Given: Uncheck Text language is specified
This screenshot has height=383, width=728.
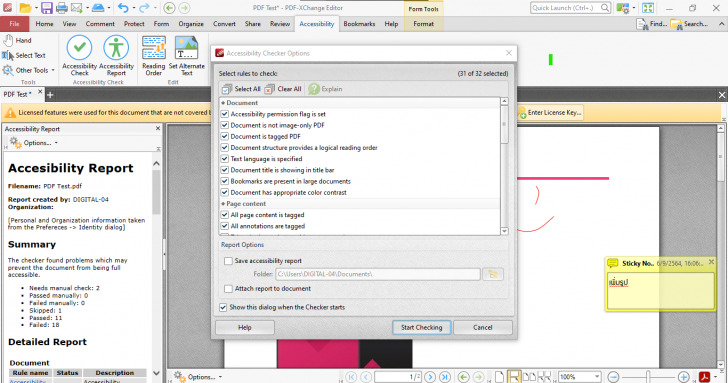Looking at the screenshot, I should 225,159.
